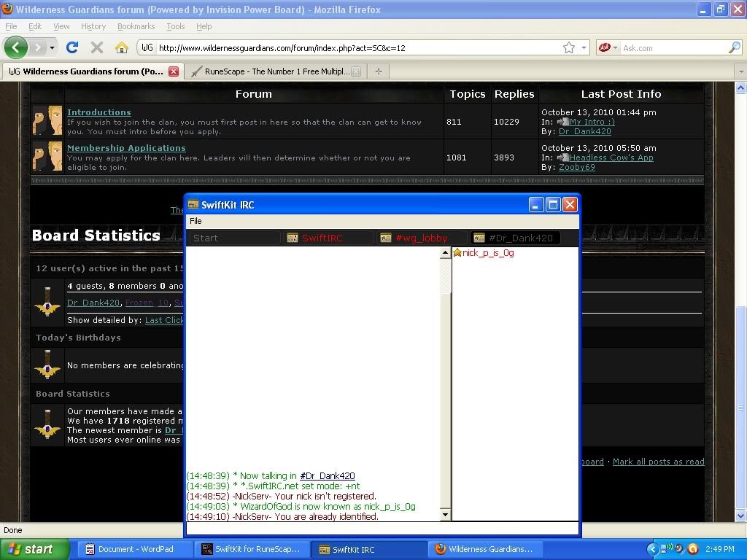Click into the Ask.com search field
Image resolution: width=747 pixels, height=560 pixels.
coord(673,47)
